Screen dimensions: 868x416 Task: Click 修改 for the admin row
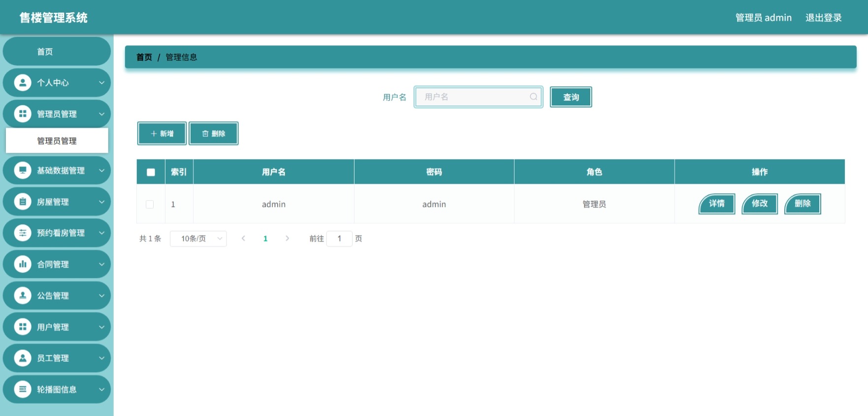[760, 204]
